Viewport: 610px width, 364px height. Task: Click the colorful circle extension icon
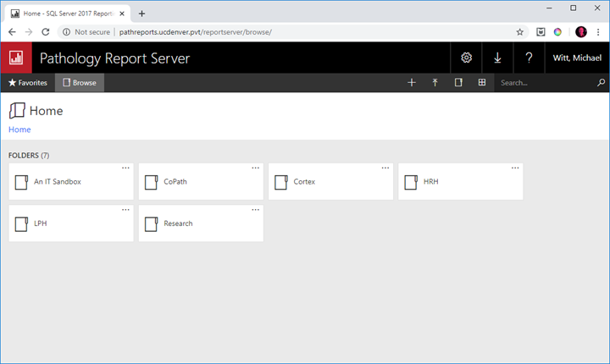(x=557, y=32)
